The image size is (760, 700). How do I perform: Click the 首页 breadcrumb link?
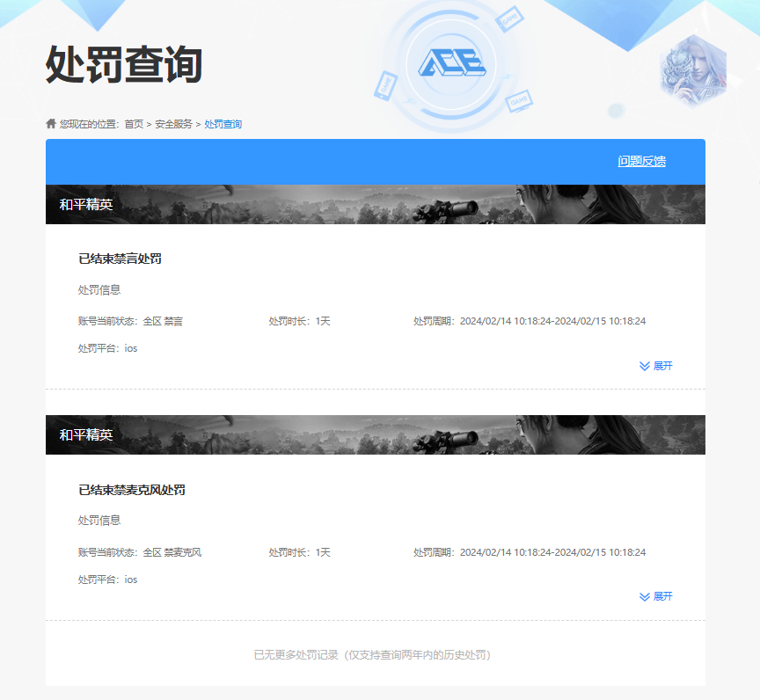135,123
